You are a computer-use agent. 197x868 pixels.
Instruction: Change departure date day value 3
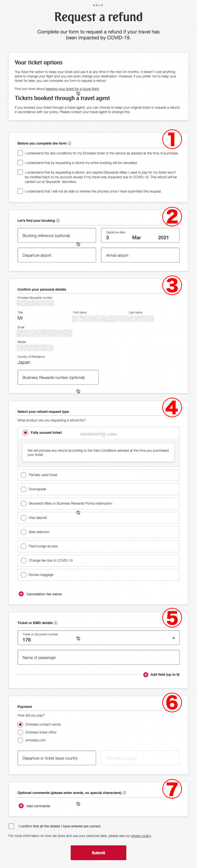(108, 238)
